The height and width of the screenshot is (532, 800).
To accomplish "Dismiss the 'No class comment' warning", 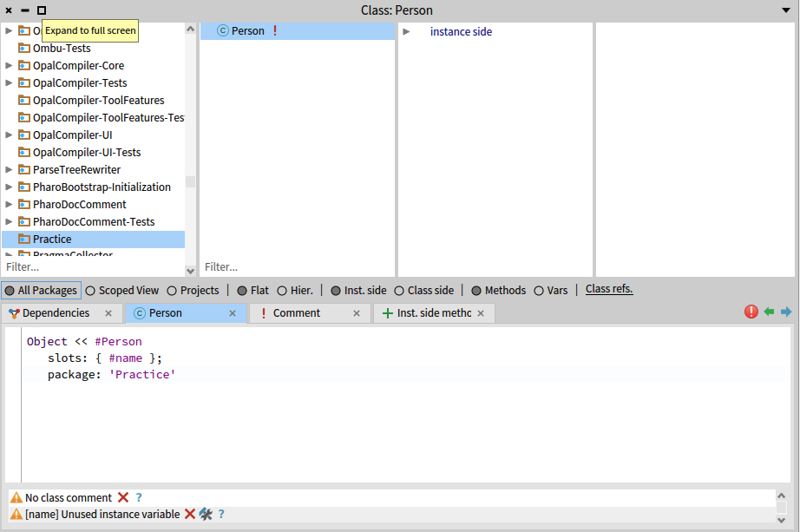I will click(x=123, y=498).
